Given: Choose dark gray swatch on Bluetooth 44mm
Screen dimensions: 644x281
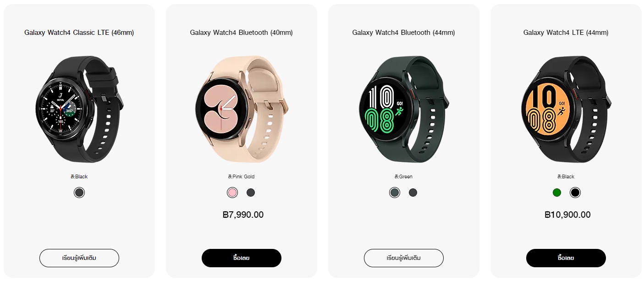Looking at the screenshot, I should point(413,193).
